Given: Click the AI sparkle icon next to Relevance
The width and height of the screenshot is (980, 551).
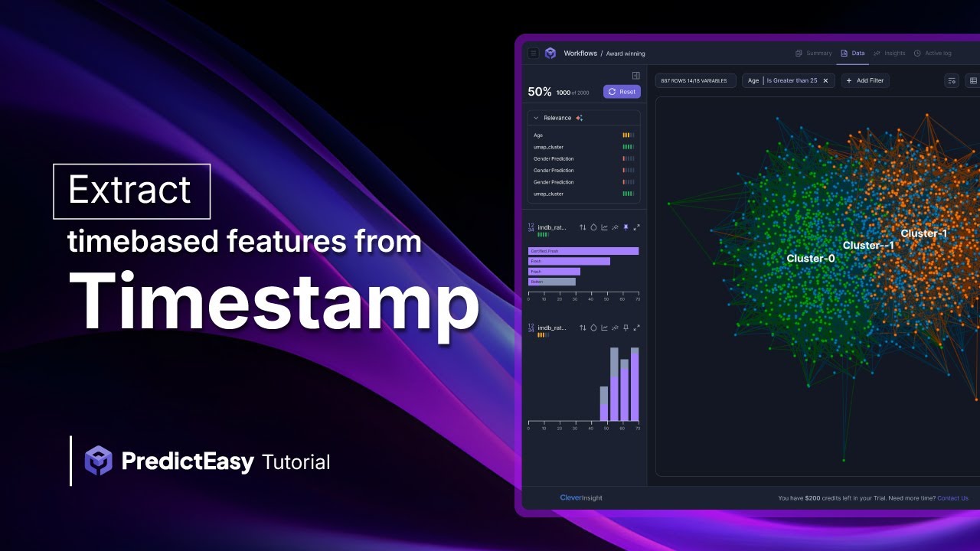Looking at the screenshot, I should [580, 118].
